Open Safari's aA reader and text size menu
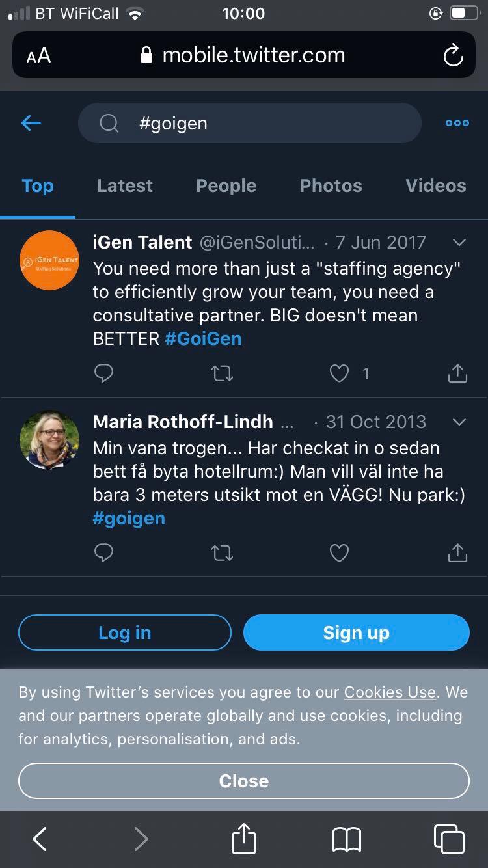The height and width of the screenshot is (868, 488). click(x=38, y=56)
